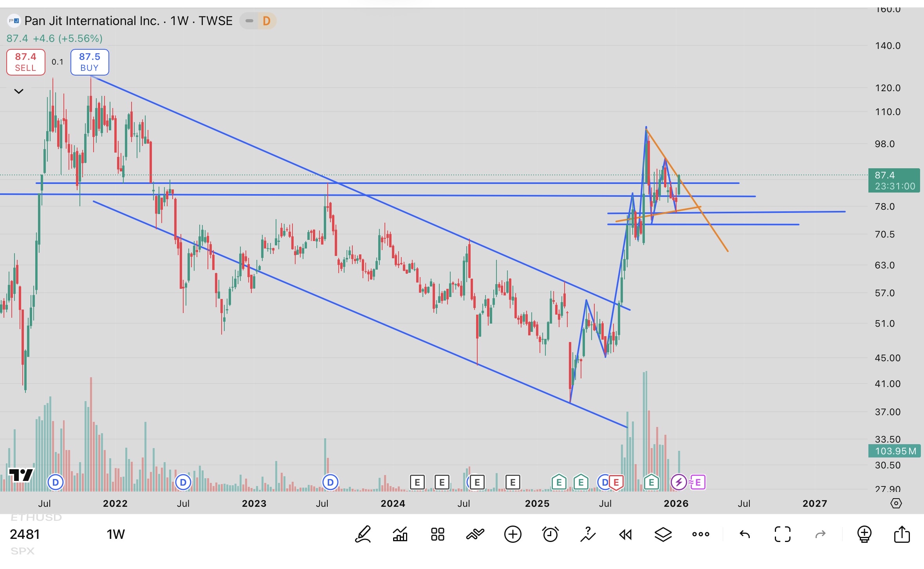Open price scale settings hexagon icon

(896, 503)
